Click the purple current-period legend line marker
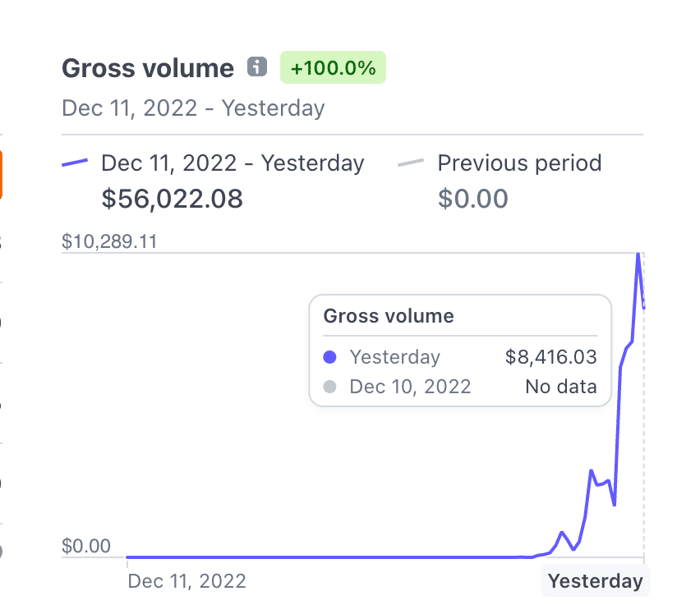700x614 pixels. tap(75, 163)
